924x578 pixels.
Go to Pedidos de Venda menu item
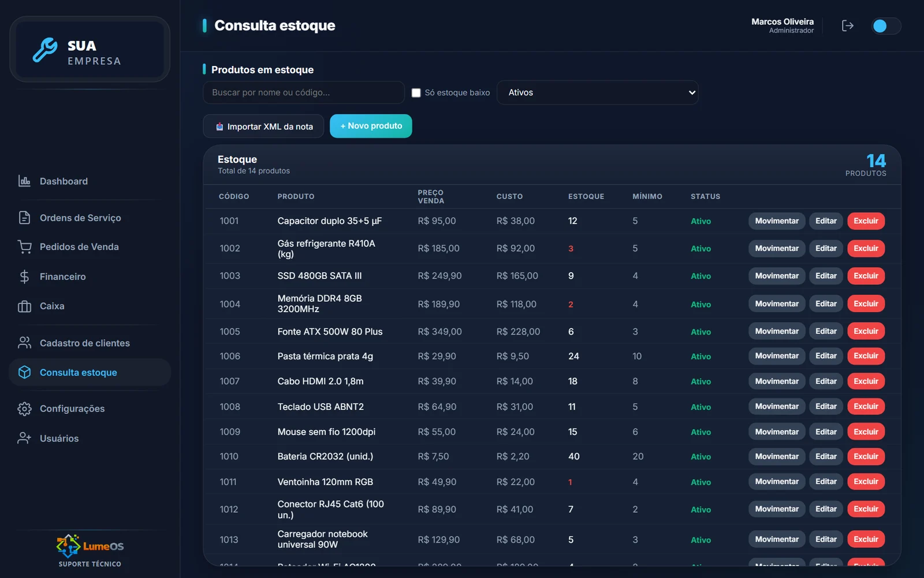(90, 247)
